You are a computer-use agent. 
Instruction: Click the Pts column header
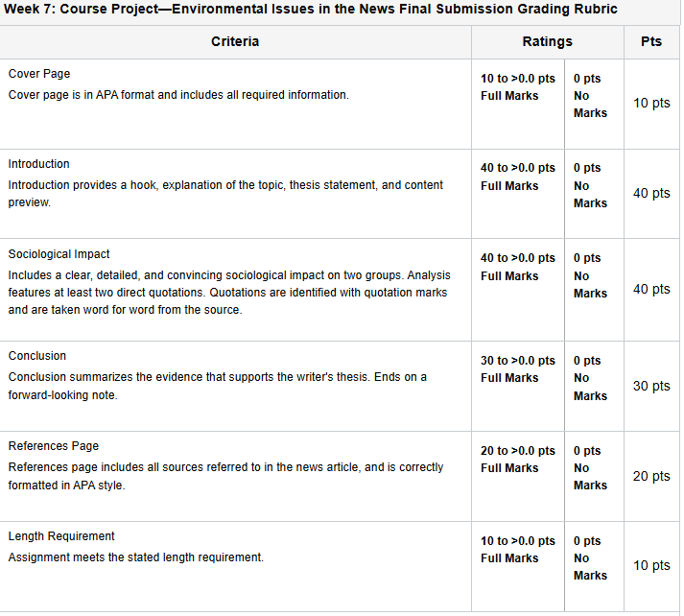tap(651, 42)
